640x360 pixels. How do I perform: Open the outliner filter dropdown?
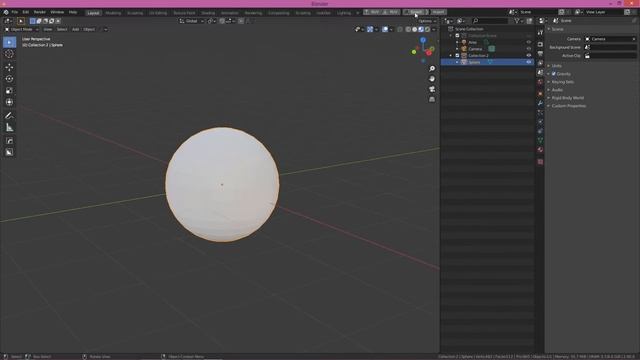pyautogui.click(x=518, y=21)
